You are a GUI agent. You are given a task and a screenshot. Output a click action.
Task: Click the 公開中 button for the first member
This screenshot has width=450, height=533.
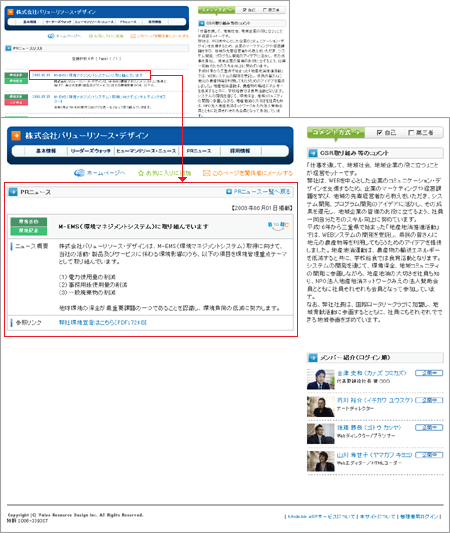click(x=429, y=373)
